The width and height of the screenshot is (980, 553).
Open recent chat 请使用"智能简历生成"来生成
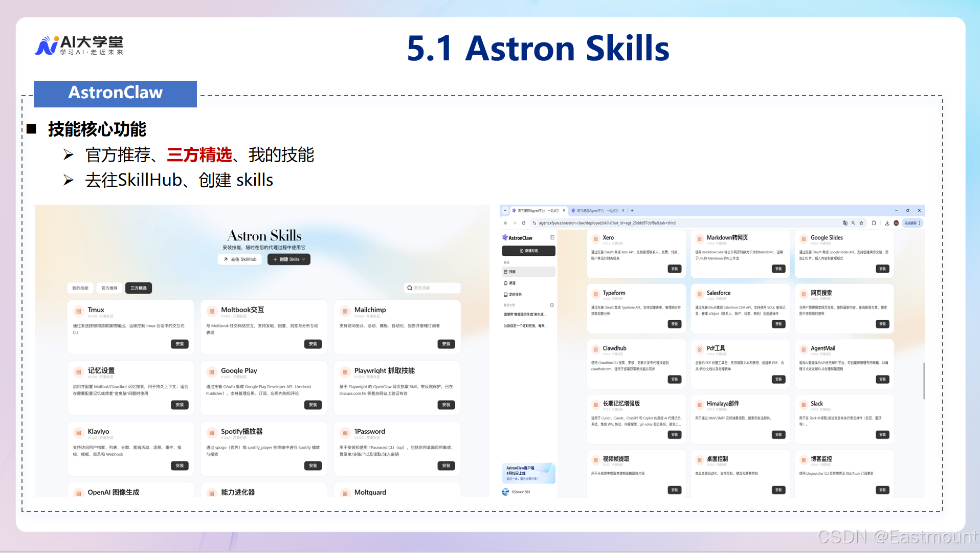[525, 315]
